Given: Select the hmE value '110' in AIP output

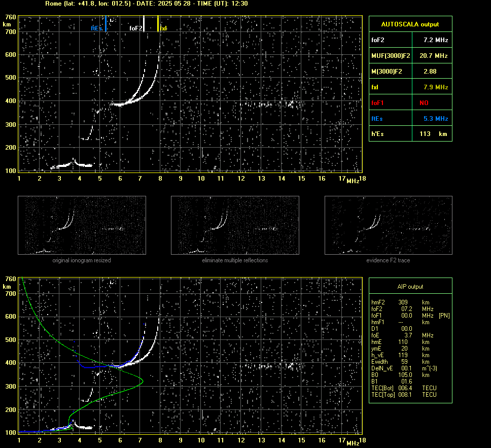Looking at the screenshot, I should point(403,342).
